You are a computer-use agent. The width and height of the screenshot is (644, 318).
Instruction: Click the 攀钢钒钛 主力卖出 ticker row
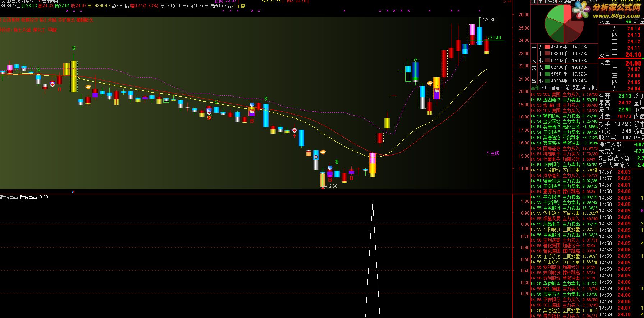pos(564,116)
